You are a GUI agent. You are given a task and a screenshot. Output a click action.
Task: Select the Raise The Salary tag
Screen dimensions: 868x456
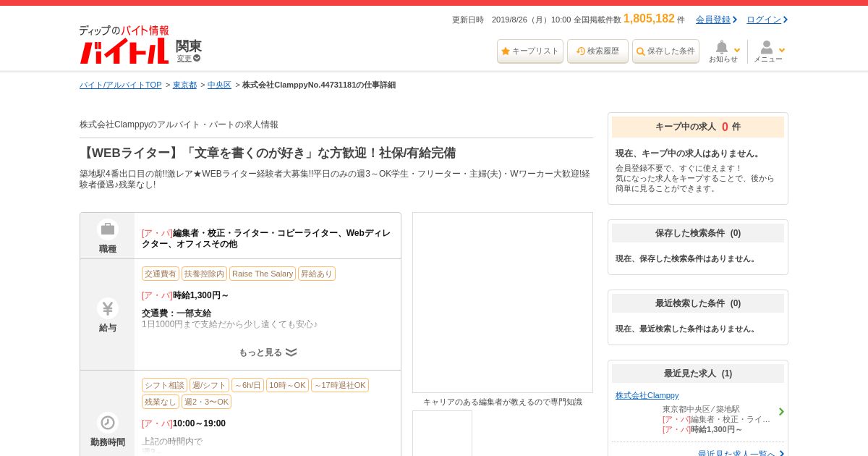click(263, 274)
